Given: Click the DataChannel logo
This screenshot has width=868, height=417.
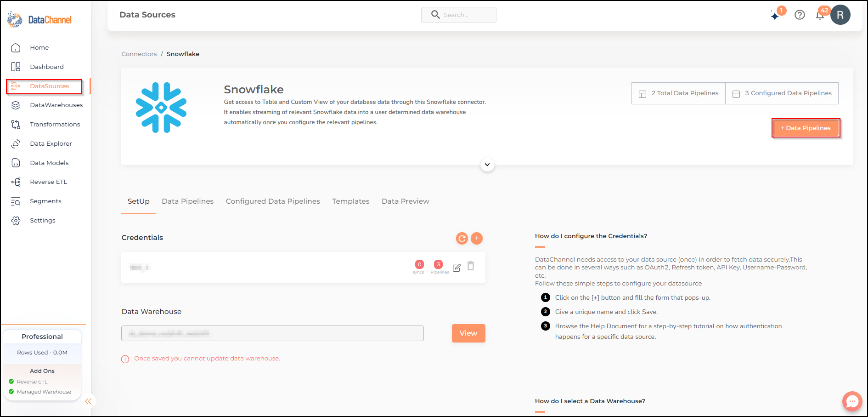Looking at the screenshot, I should [x=39, y=20].
